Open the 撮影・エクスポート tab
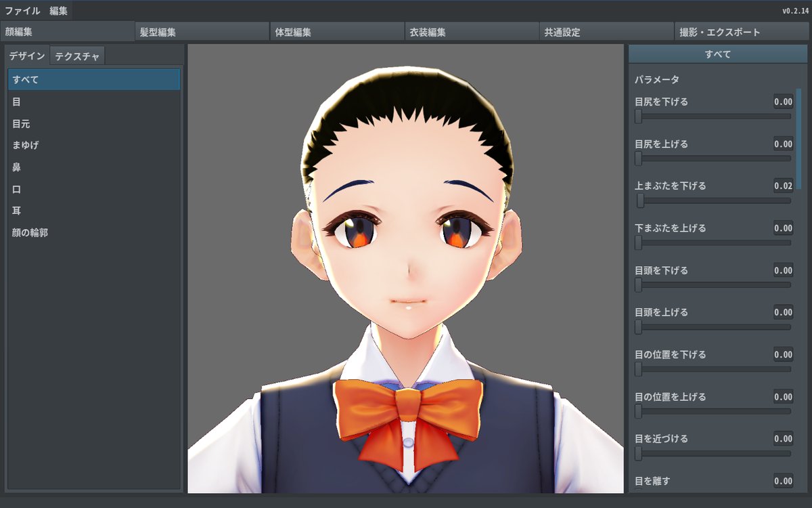 [742, 32]
